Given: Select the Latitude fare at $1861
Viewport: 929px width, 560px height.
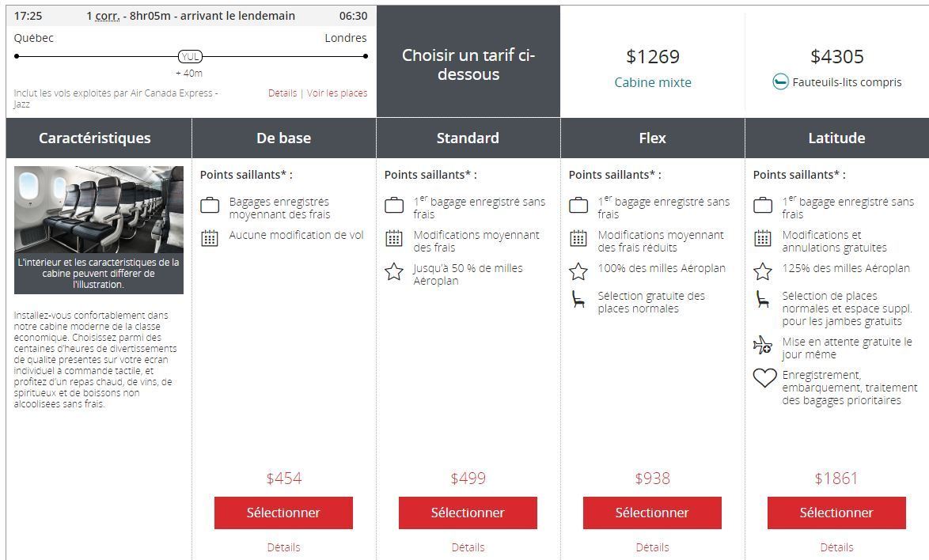Looking at the screenshot, I should [x=836, y=513].
